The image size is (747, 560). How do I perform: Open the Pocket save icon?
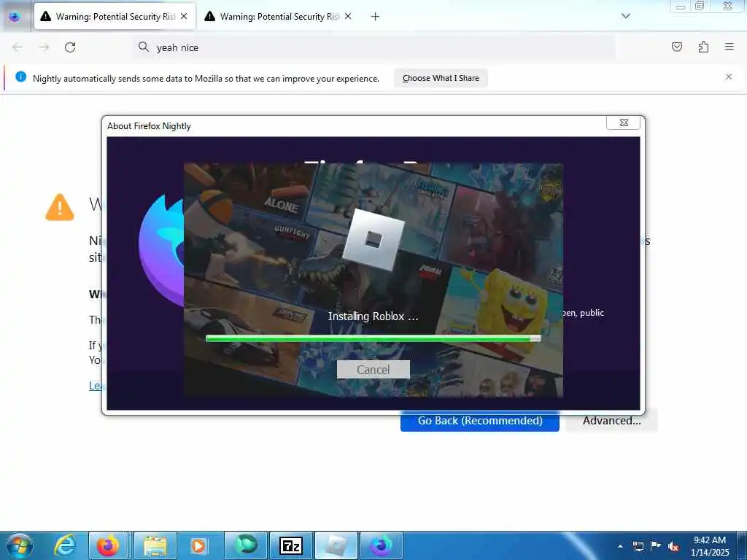677,47
